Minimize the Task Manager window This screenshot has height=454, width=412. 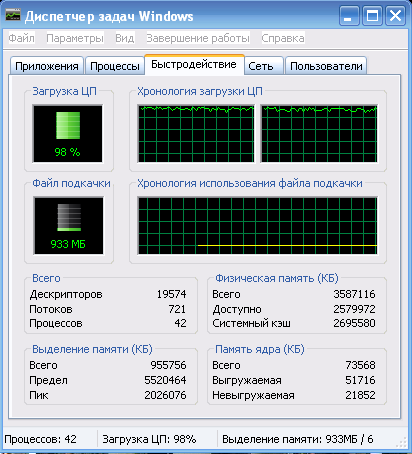349,16
